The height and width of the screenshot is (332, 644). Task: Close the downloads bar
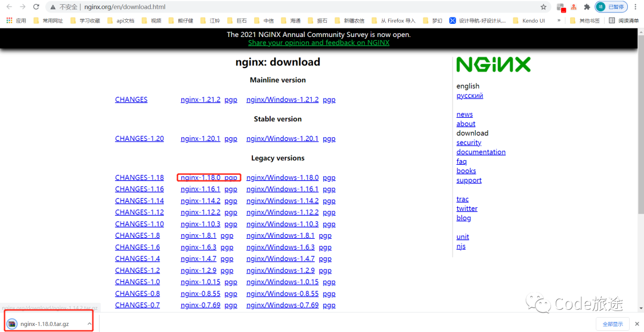[637, 324]
